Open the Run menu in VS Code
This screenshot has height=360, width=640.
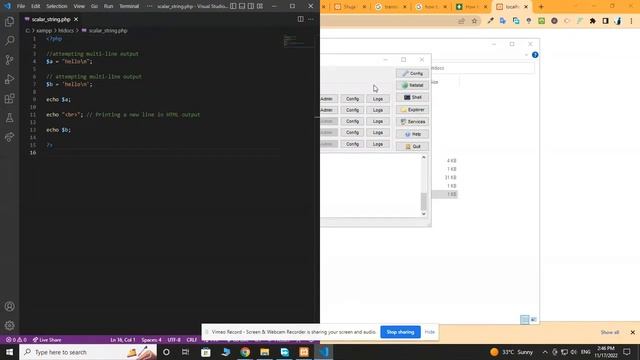pyautogui.click(x=108, y=6)
